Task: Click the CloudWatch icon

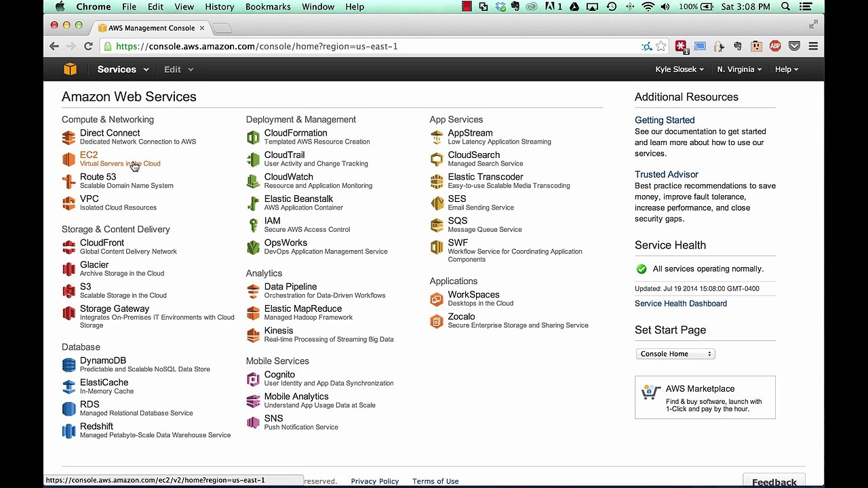Action: [253, 181]
